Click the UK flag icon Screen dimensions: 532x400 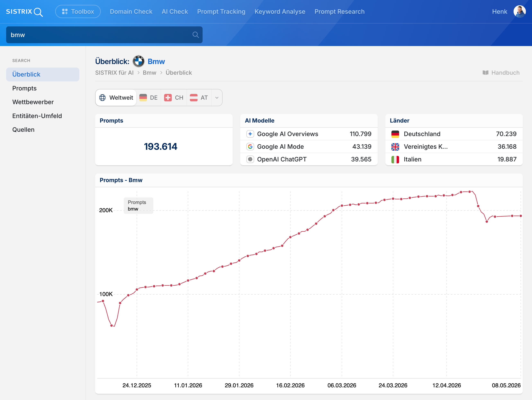point(395,146)
